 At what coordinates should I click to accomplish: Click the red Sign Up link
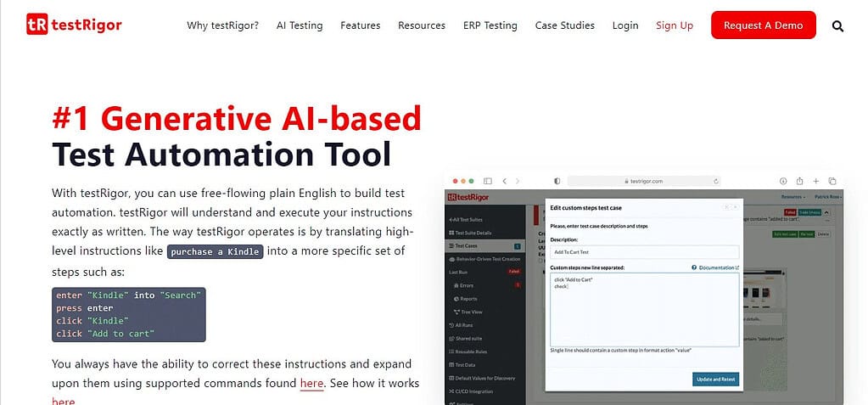coord(675,25)
